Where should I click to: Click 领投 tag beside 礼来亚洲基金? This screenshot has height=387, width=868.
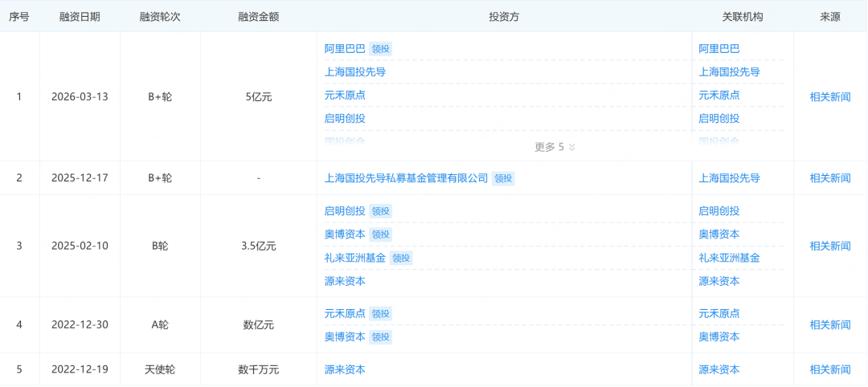point(401,258)
